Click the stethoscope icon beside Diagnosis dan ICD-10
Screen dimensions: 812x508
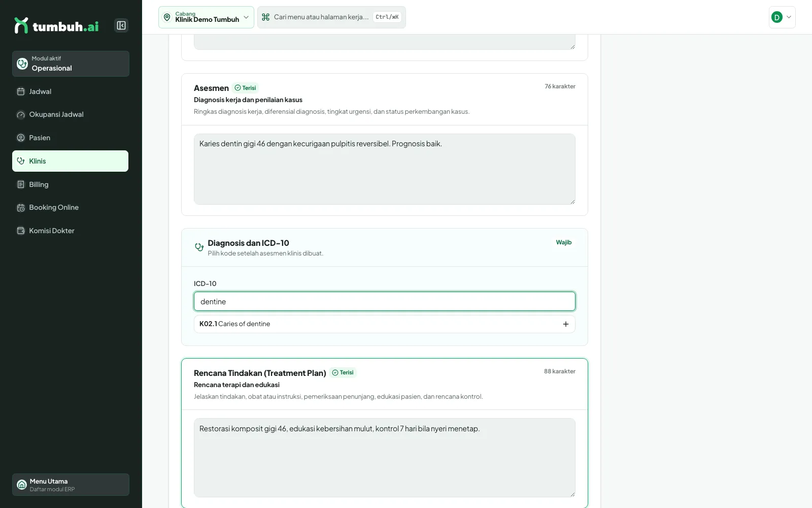[x=199, y=247]
